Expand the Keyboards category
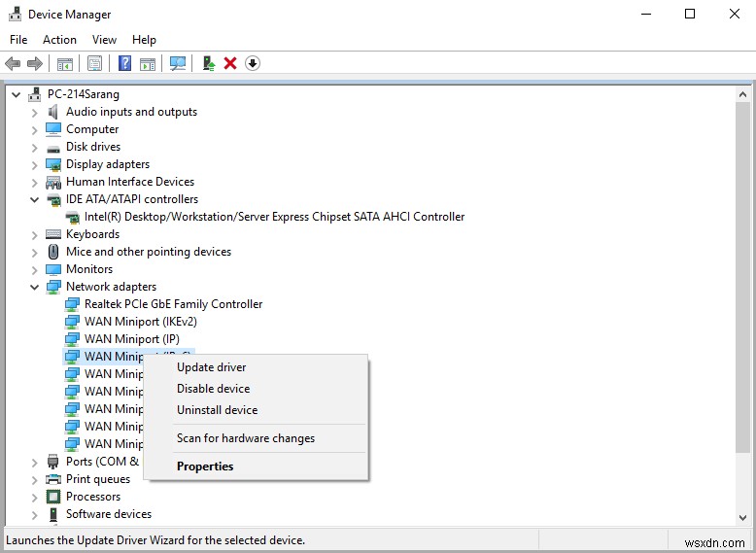The height and width of the screenshot is (553, 756). (x=34, y=235)
